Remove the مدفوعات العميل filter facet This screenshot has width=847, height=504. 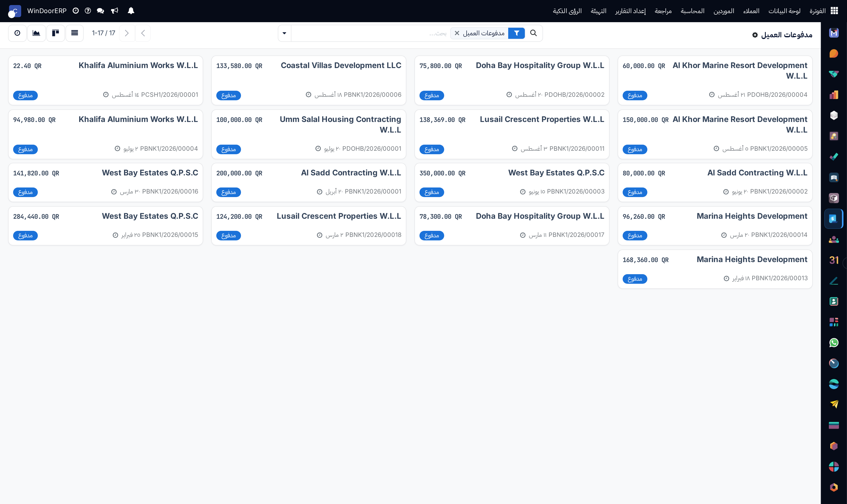tap(457, 33)
